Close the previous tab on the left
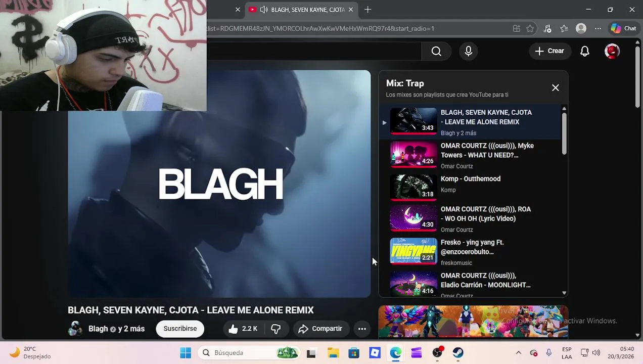The width and height of the screenshot is (643, 364). (238, 10)
